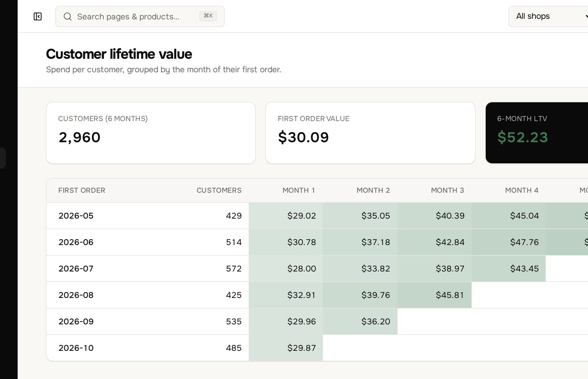Click the $42.84 cell
The image size is (588, 379).
[x=434, y=242]
